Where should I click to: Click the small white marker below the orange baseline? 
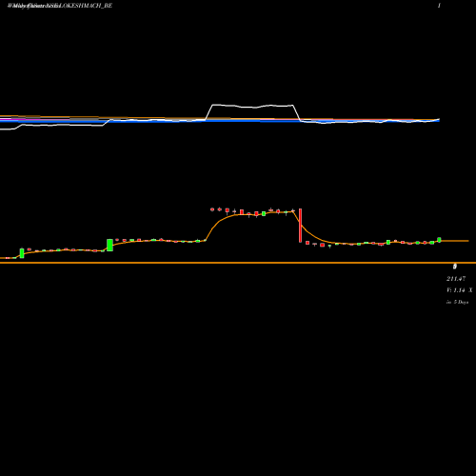455,267
